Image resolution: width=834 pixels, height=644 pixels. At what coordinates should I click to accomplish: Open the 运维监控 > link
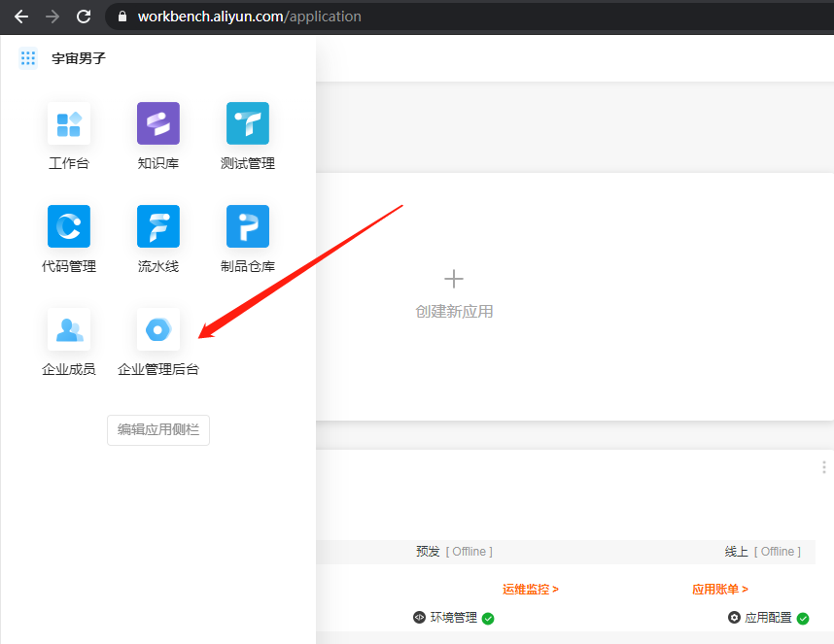click(x=531, y=590)
